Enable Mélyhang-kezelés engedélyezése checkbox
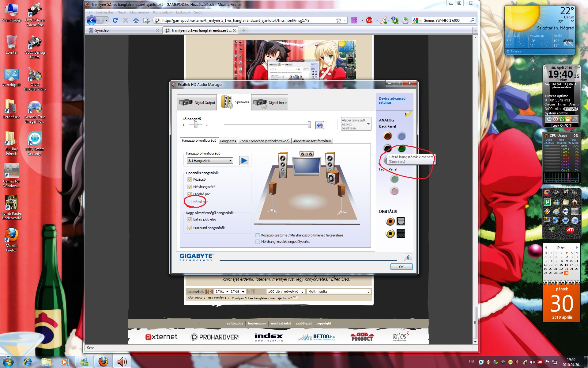Image resolution: width=588 pixels, height=368 pixels. point(258,242)
